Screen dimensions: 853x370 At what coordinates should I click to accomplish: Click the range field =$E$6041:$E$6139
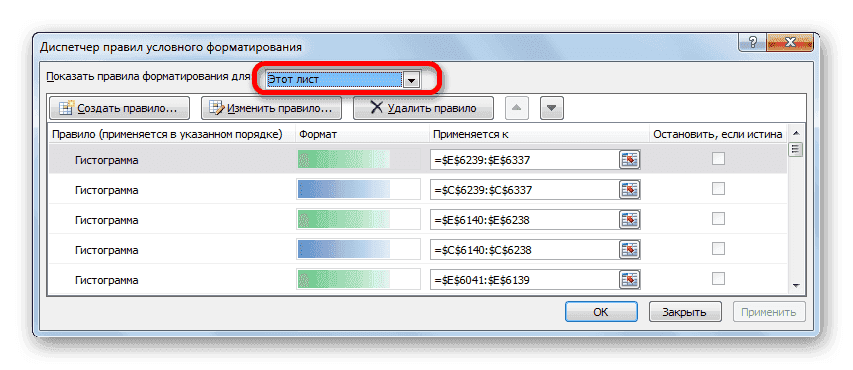524,280
